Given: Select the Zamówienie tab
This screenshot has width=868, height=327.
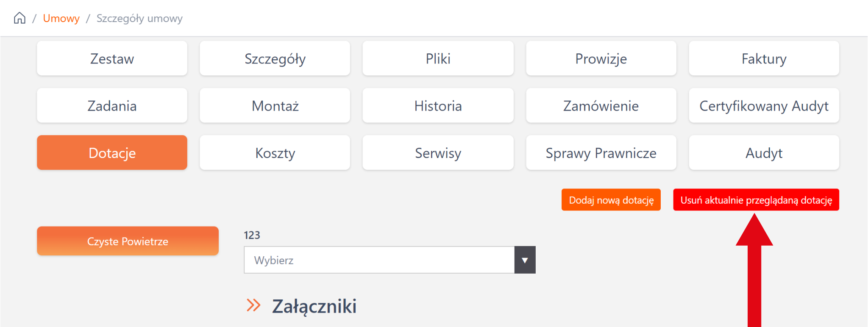Looking at the screenshot, I should click(x=601, y=105).
